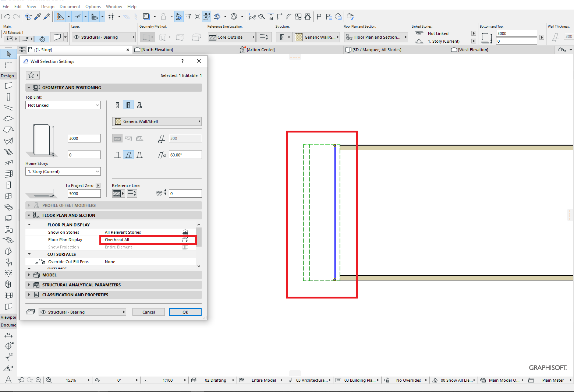Select the Lamp tool in the toolbox
This screenshot has width=574, height=392.
click(8, 273)
